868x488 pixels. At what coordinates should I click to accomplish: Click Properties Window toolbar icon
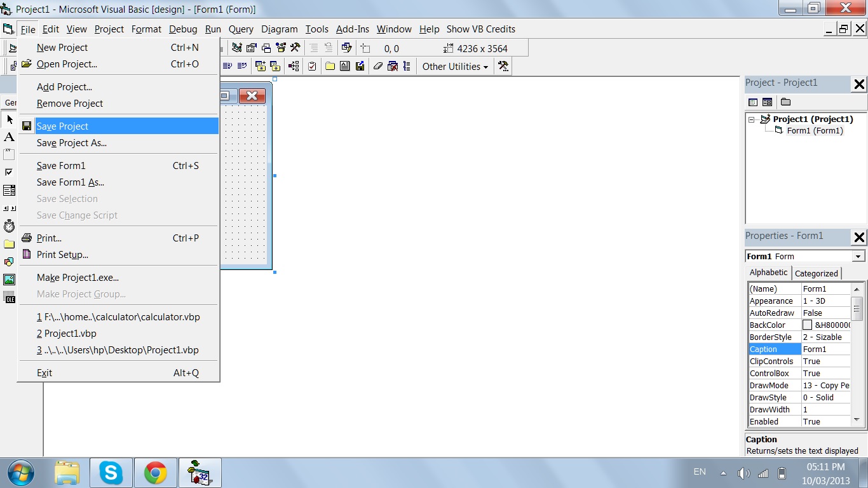(252, 48)
